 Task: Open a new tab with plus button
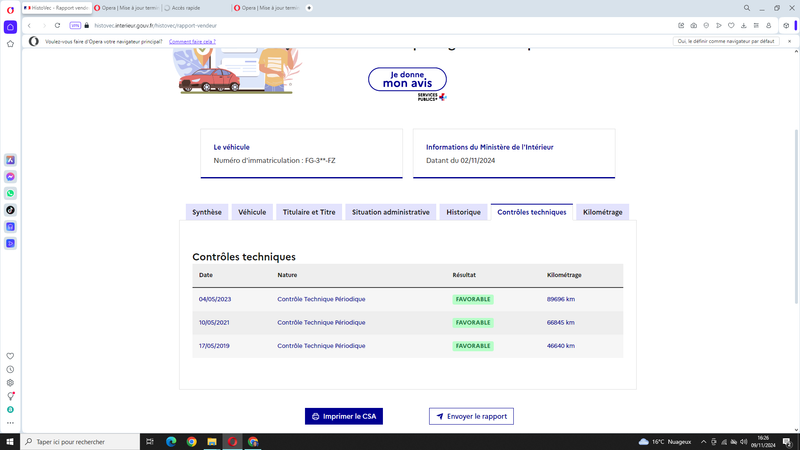click(309, 8)
